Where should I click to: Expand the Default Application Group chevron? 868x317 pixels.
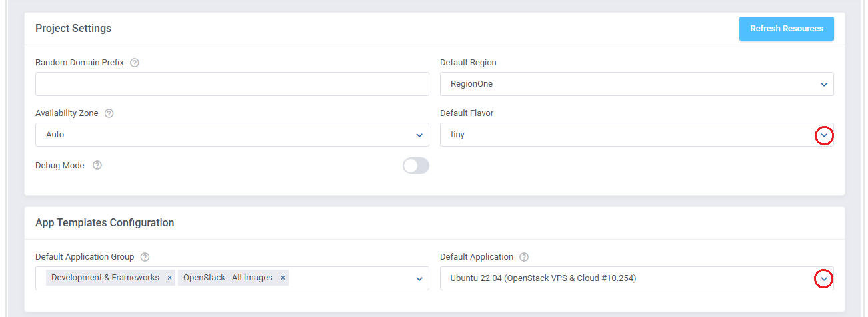pyautogui.click(x=419, y=278)
